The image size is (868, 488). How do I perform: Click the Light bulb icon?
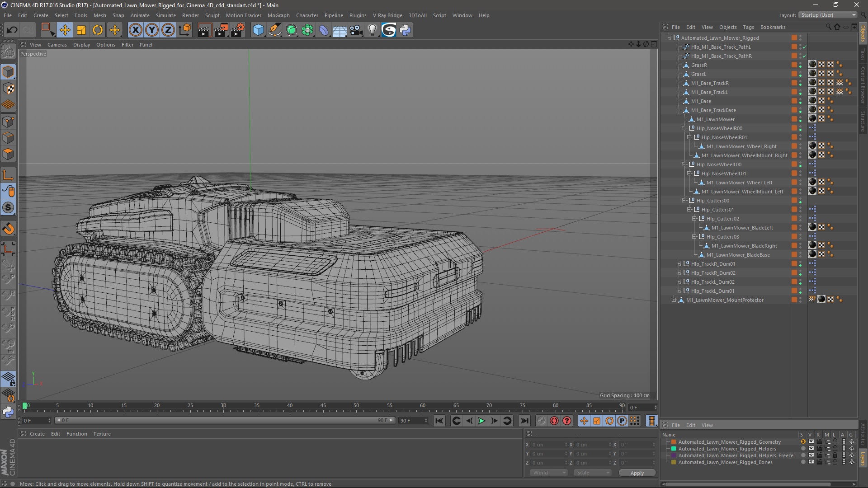pos(373,30)
